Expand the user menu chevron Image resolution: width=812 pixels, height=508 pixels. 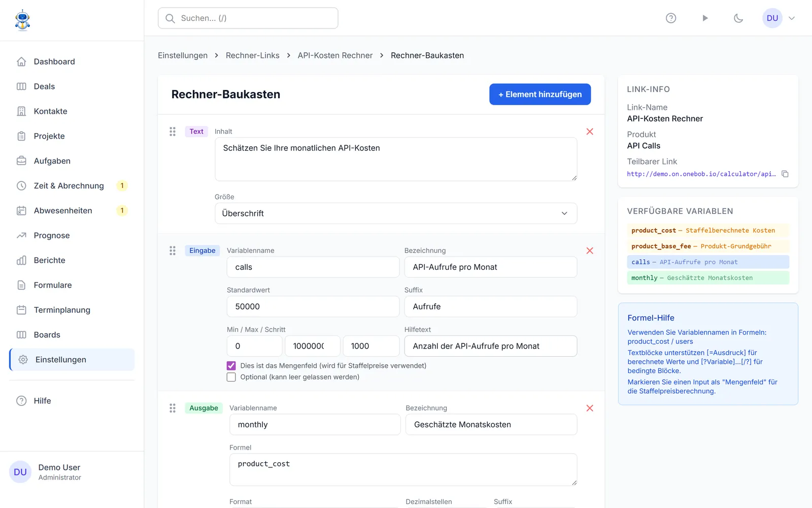coord(792,18)
